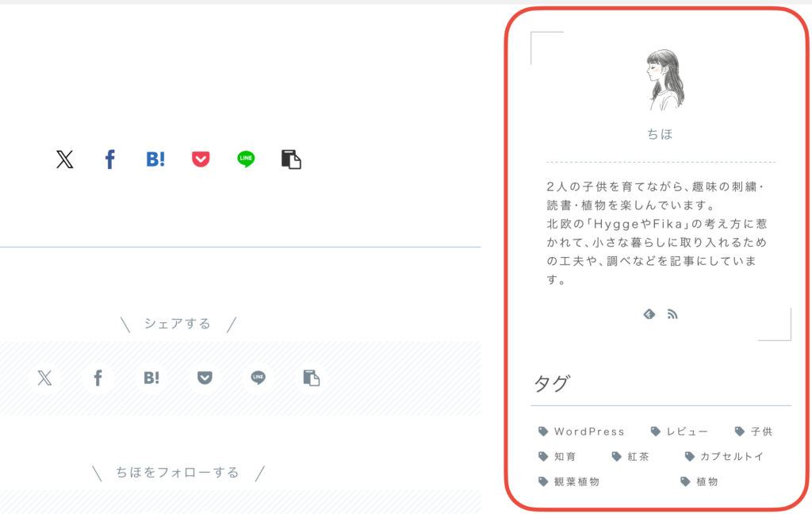Image resolution: width=812 pixels, height=514 pixels.
Task: Click gray Hatena B! icon under シェアする
Action: click(151, 378)
